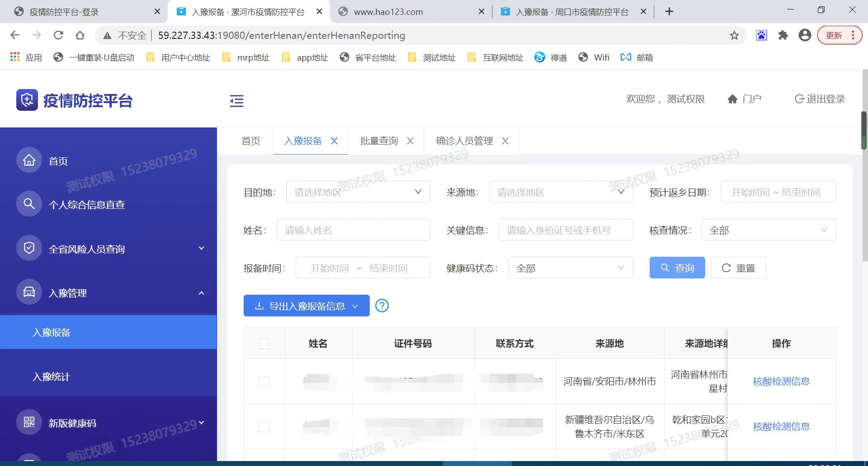Image resolution: width=868 pixels, height=466 pixels.
Task: Switch to the 入豫报备 page tab
Action: [x=303, y=141]
